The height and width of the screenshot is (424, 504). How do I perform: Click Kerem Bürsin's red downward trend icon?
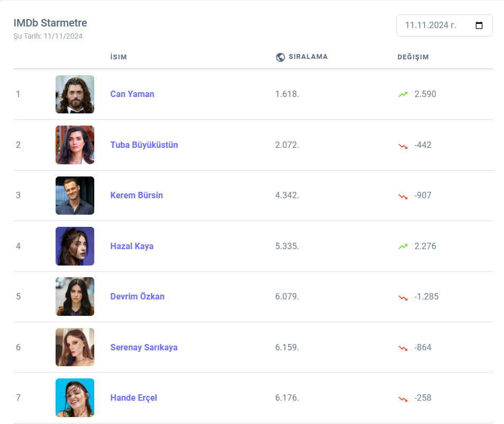pos(403,196)
